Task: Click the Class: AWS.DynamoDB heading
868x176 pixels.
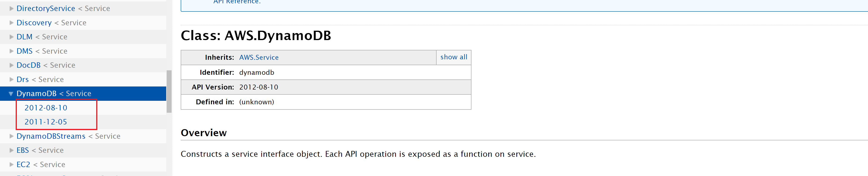Action: [x=256, y=35]
